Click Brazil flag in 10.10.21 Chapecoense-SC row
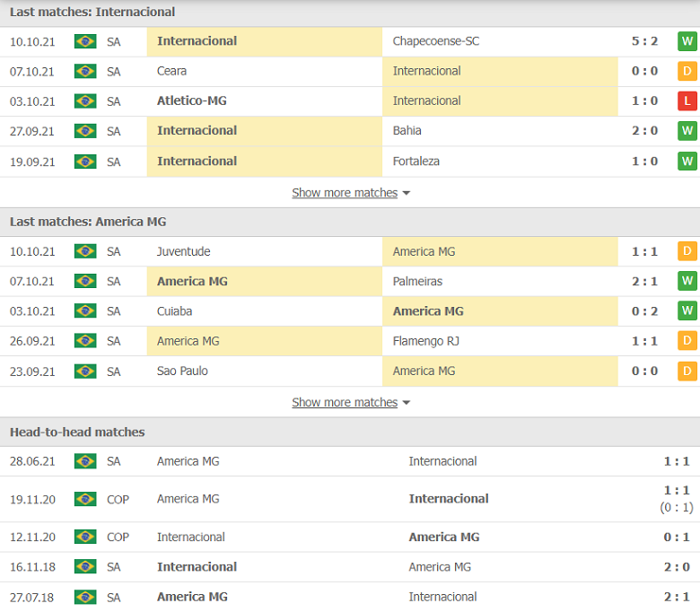The image size is (700, 612). coord(85,41)
